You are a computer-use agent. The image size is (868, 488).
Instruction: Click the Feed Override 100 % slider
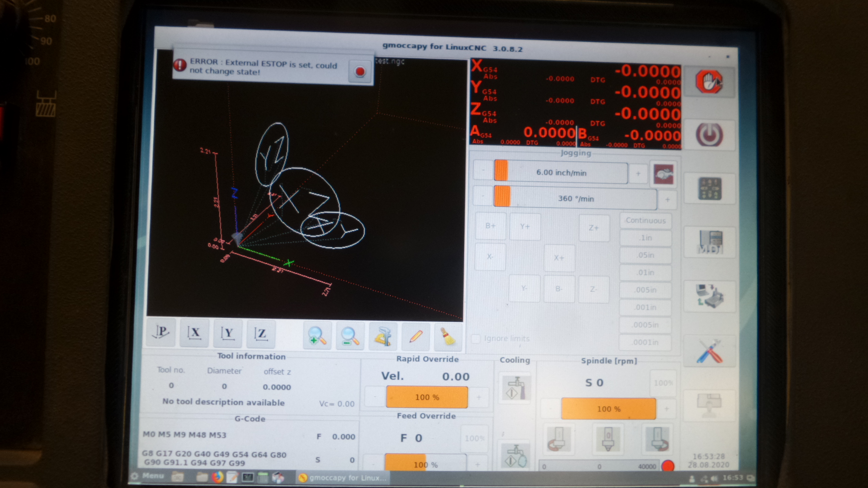pos(425,464)
